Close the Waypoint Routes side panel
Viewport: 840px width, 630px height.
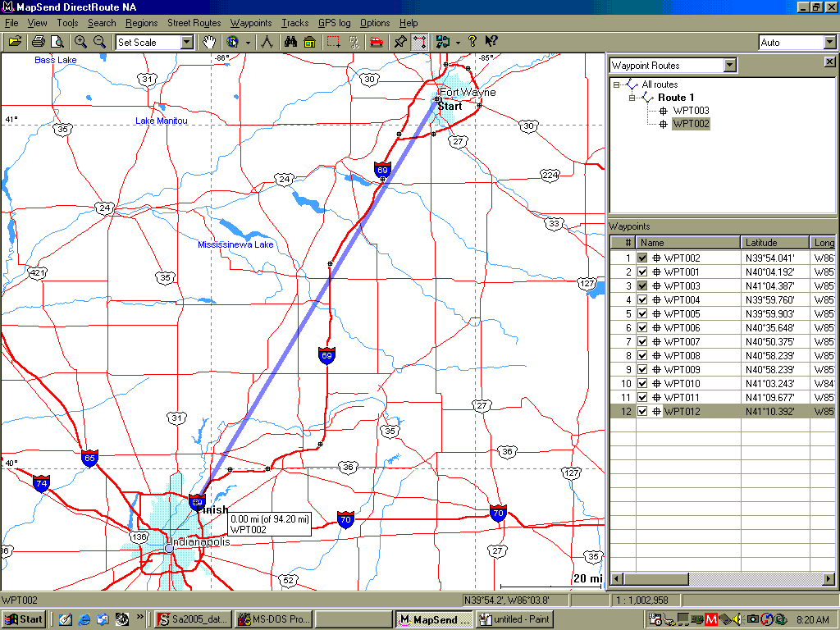pyautogui.click(x=829, y=62)
